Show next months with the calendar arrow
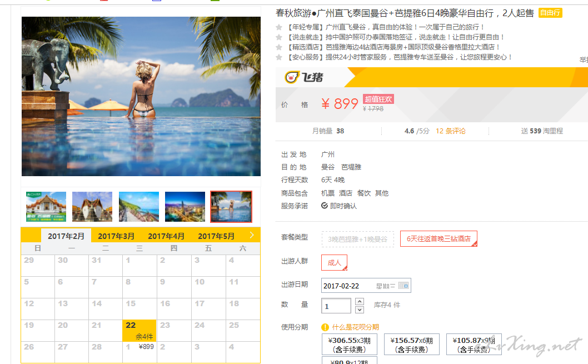Screen dimensions: 588x364 click(252, 235)
